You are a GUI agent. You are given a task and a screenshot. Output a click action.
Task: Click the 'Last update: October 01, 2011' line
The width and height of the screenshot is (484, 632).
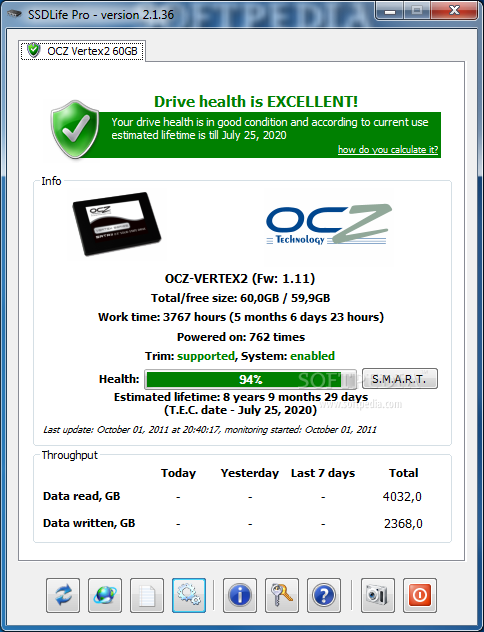[210, 430]
